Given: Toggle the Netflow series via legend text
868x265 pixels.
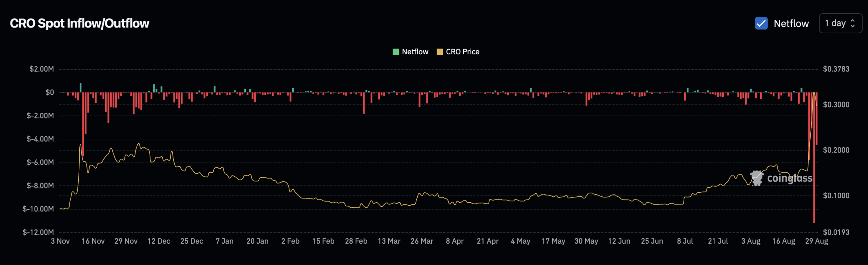Looking at the screenshot, I should 415,52.
